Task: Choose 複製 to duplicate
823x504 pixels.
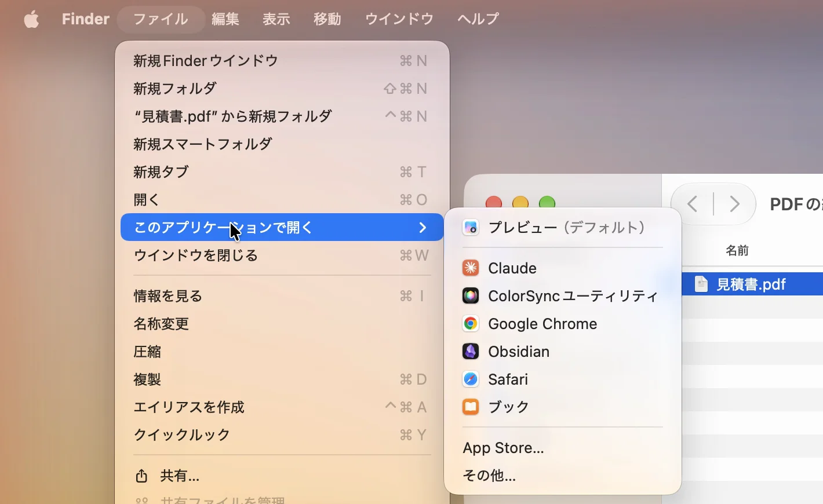Action: (x=282, y=379)
